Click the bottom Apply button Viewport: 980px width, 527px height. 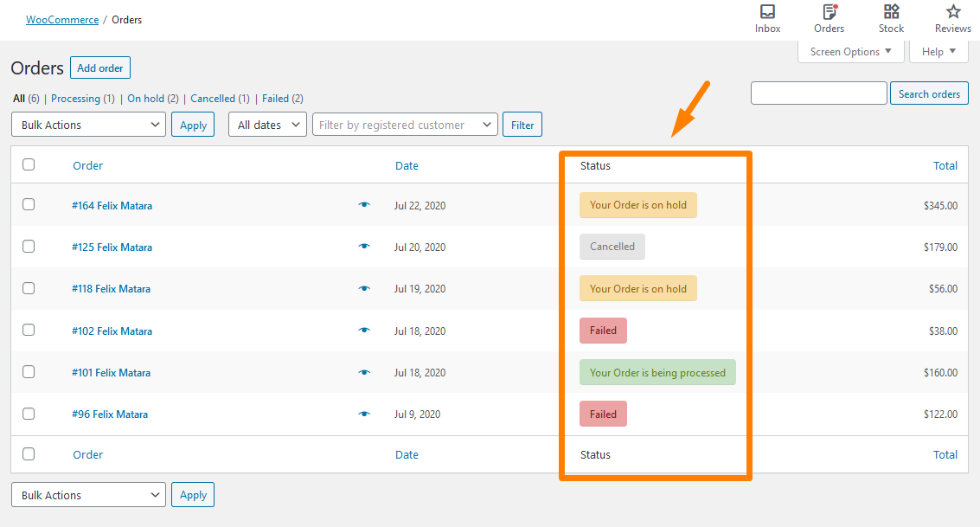click(193, 494)
